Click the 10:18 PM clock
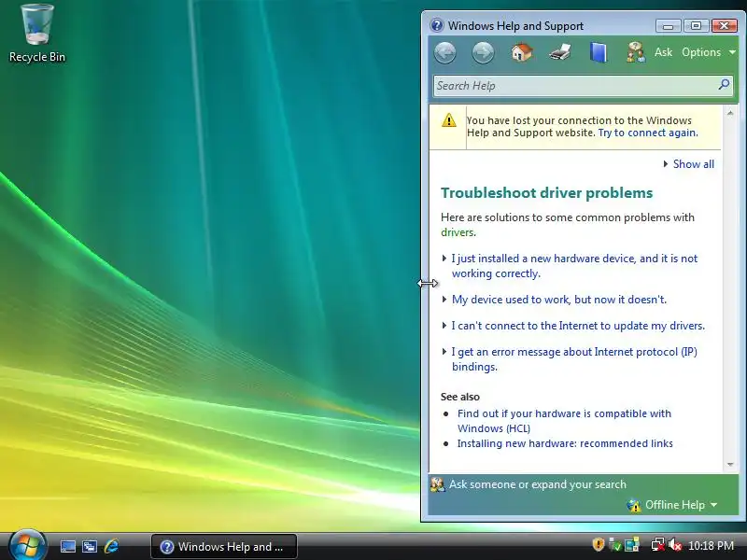Screen dimensions: 747x560 pyautogui.click(x=711, y=545)
